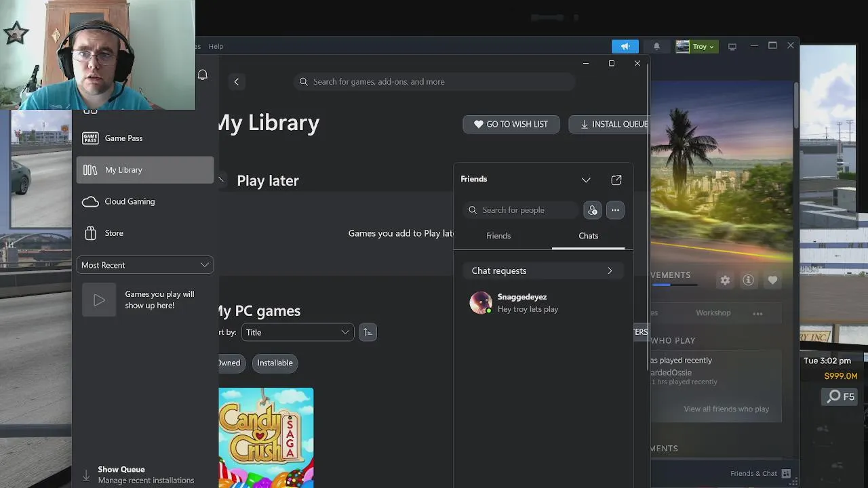
Task: Expand Chat requests arrow
Action: pos(610,270)
